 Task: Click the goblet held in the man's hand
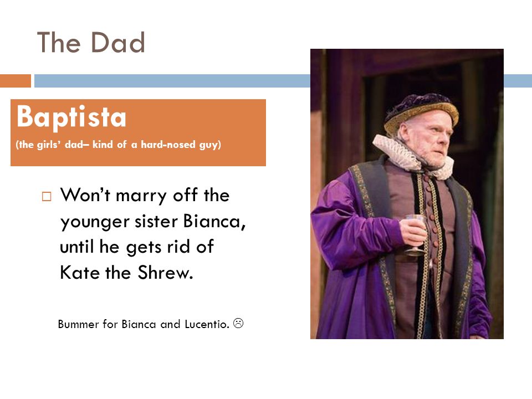coord(415,235)
